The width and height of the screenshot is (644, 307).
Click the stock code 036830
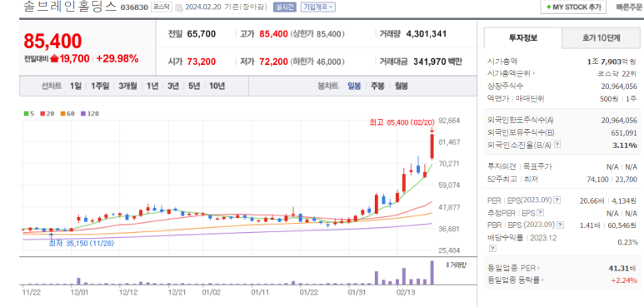tap(134, 7)
